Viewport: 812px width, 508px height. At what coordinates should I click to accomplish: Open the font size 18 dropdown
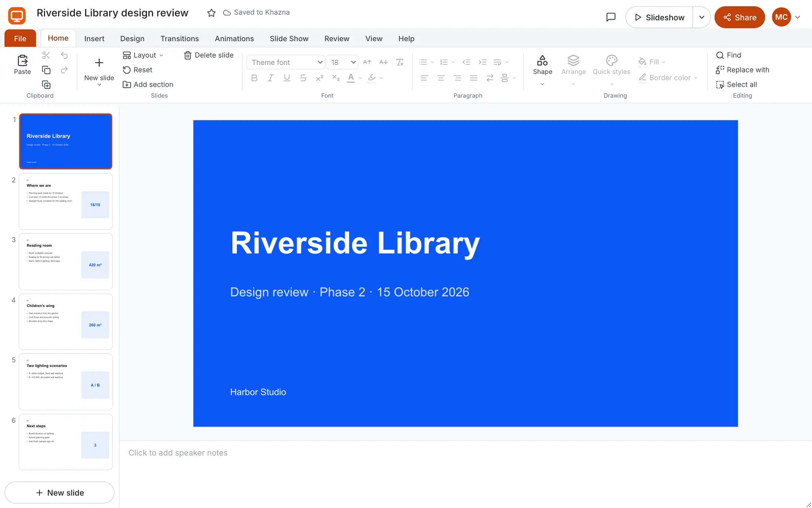(x=343, y=62)
